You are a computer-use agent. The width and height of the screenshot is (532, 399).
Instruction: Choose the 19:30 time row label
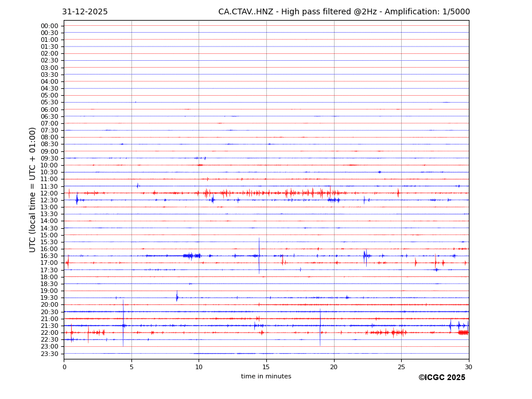49,298
